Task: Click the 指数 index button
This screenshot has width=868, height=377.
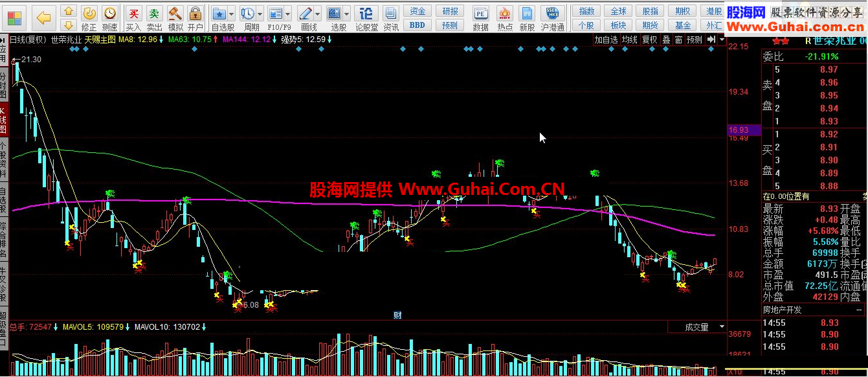Action: point(586,11)
